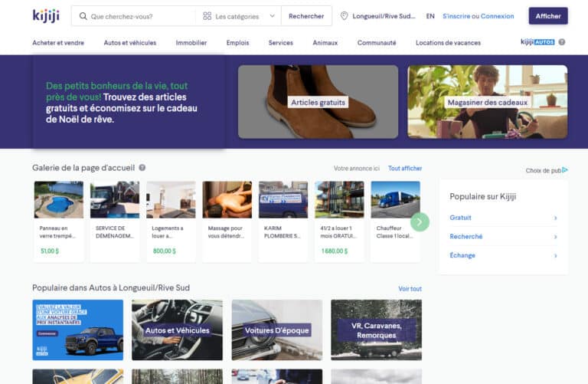Viewport: 588px width, 384px height.
Task: Click Recherché popular link
Action: 466,237
